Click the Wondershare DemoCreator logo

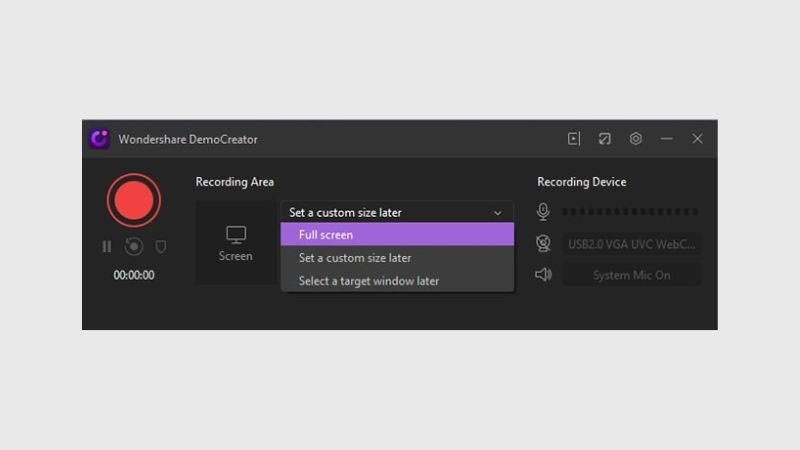point(99,139)
